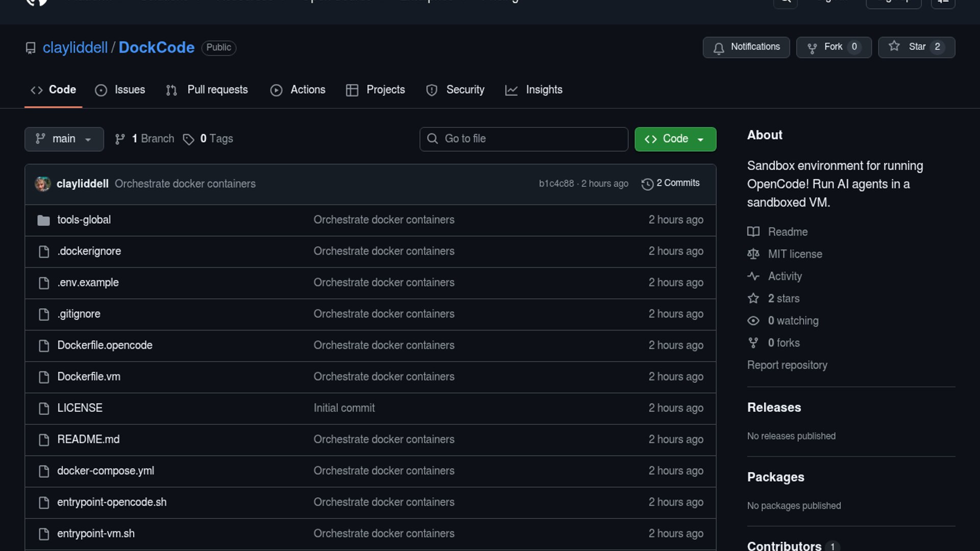This screenshot has width=980, height=551.
Task: Open the clayliddell owner profile link
Action: point(75,47)
